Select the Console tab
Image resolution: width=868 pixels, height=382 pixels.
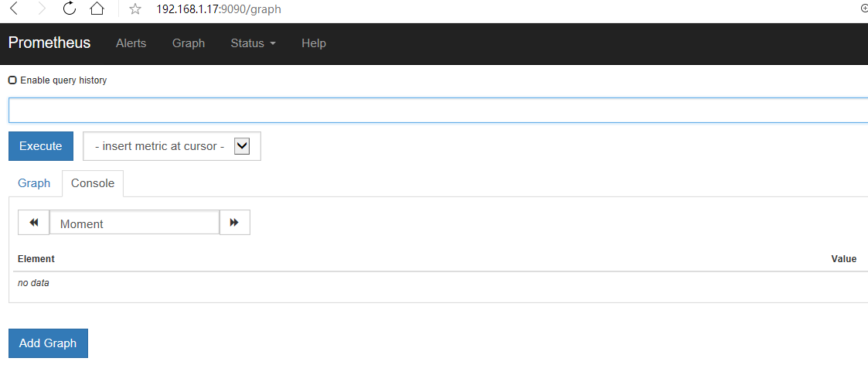[x=93, y=183]
